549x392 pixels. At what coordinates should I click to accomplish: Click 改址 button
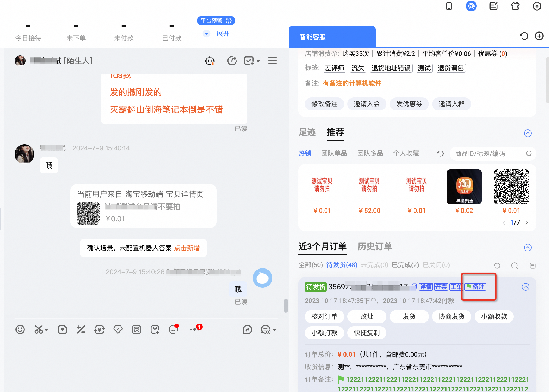[x=367, y=317]
